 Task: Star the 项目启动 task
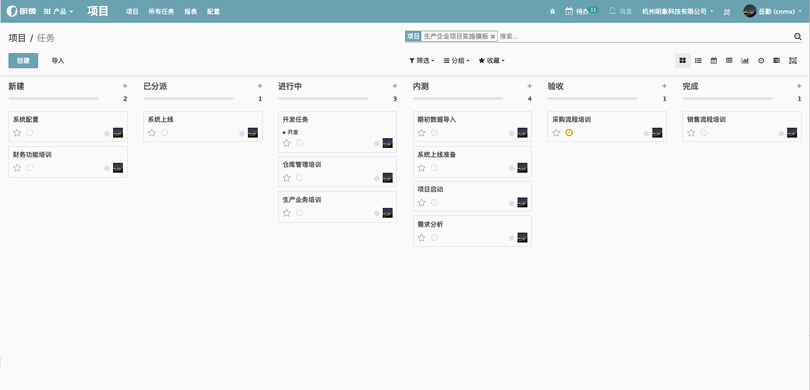click(x=422, y=202)
